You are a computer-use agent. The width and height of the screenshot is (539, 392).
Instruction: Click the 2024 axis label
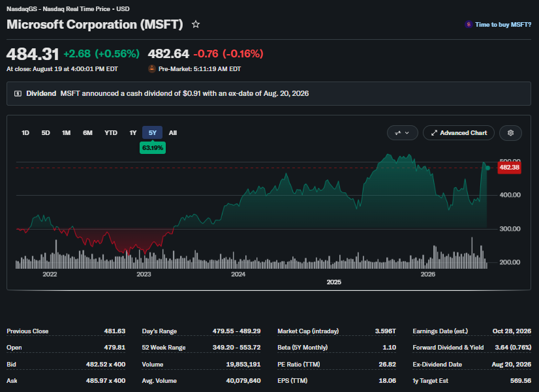238,274
